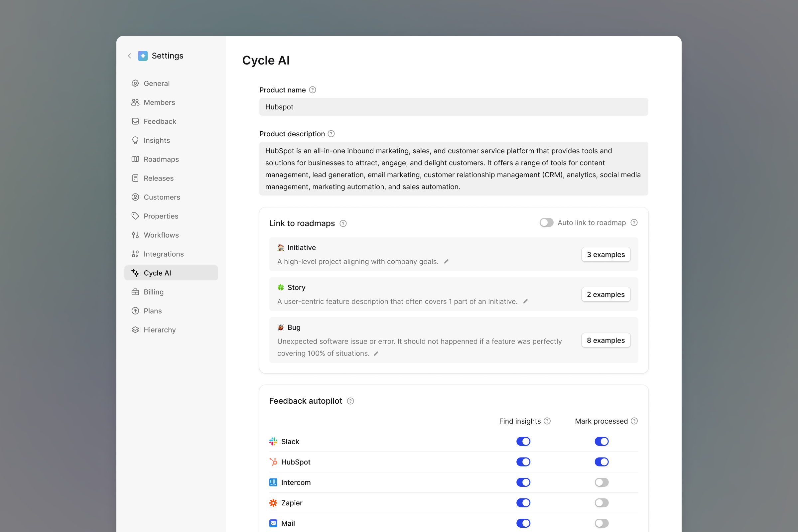Viewport: 798px width, 532px height.
Task: Click the help icon next to Product name
Action: (x=313, y=90)
